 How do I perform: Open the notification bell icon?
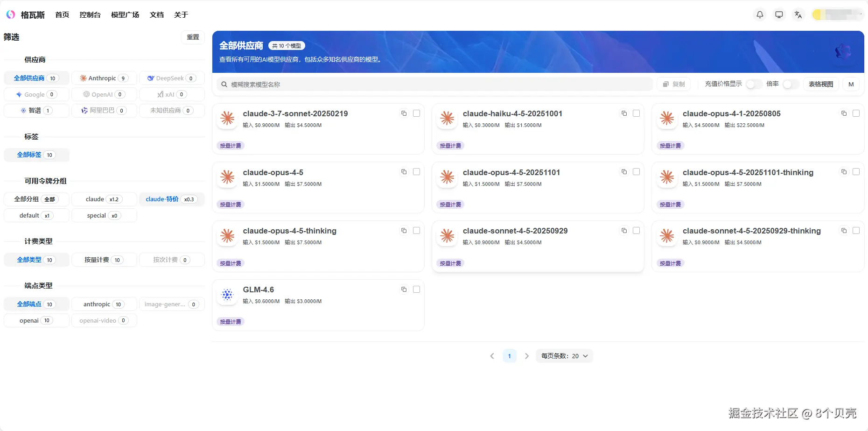point(760,14)
